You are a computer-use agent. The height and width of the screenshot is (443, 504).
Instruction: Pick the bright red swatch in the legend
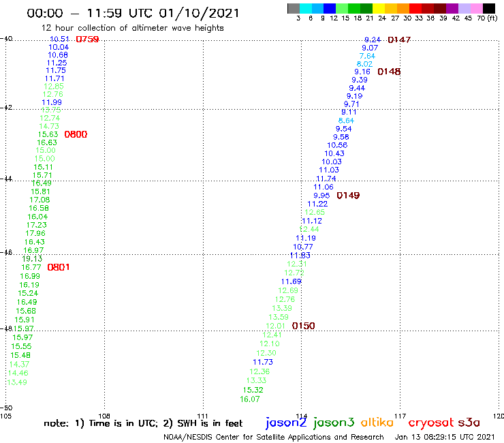415,8
